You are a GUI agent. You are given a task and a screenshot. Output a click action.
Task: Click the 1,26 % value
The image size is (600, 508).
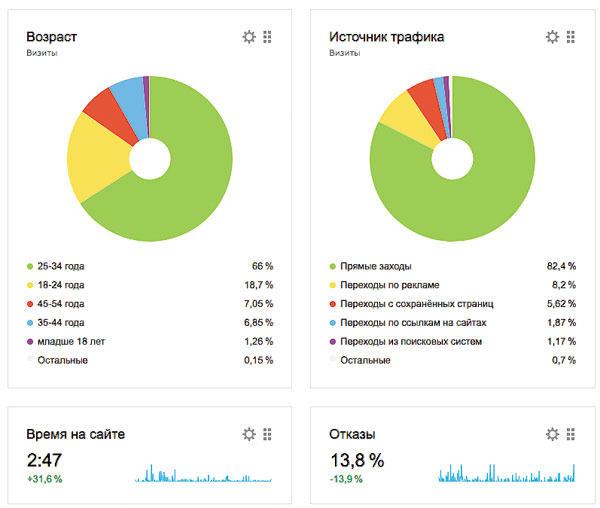(x=259, y=342)
